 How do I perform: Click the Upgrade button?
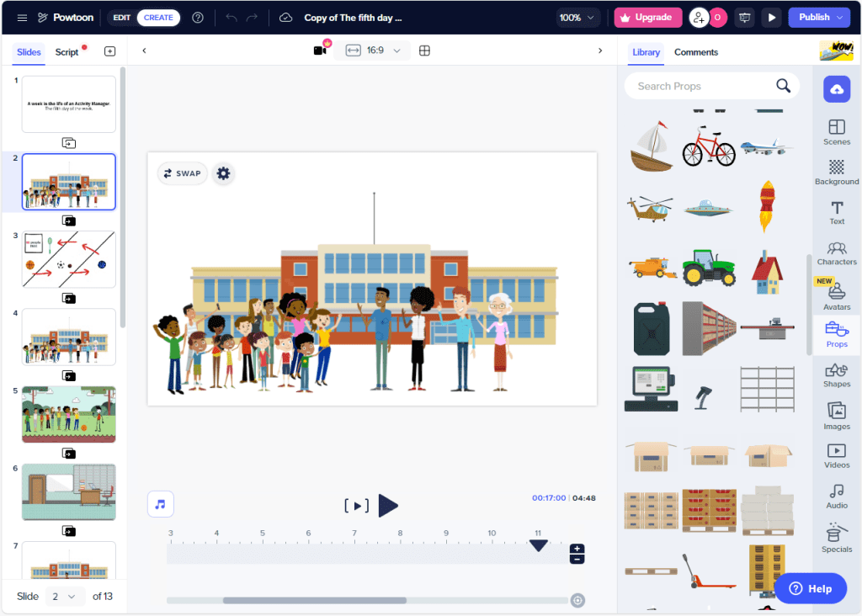click(646, 18)
